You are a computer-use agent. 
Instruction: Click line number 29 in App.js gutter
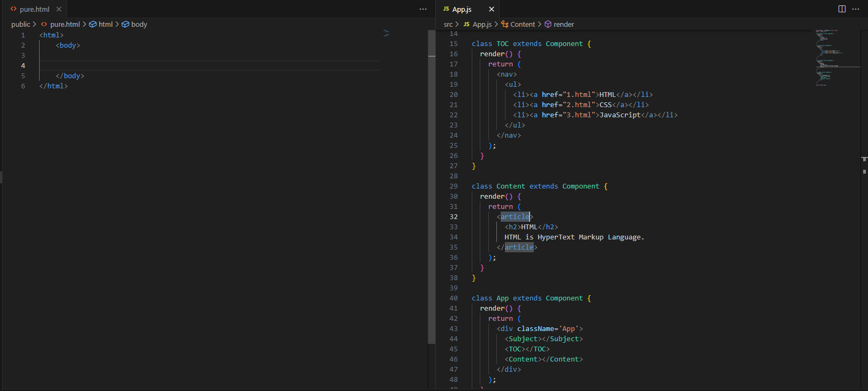tap(454, 186)
